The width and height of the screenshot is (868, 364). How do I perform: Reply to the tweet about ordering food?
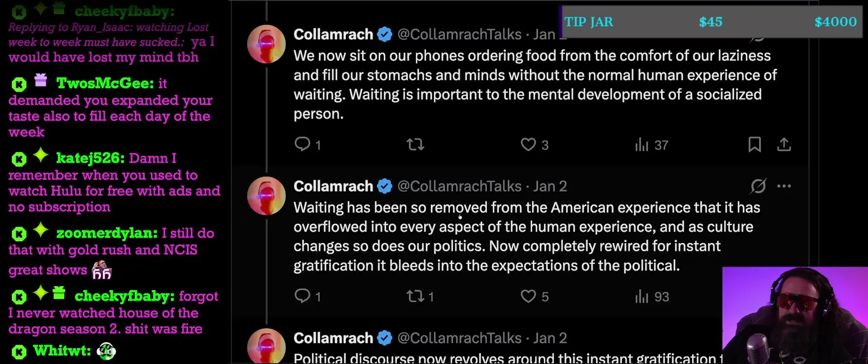pos(302,145)
